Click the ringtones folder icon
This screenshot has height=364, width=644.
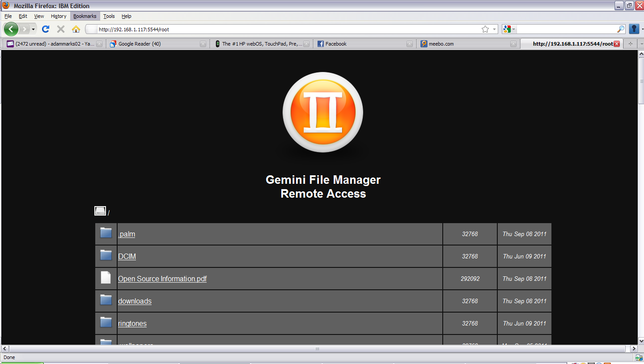tap(106, 322)
